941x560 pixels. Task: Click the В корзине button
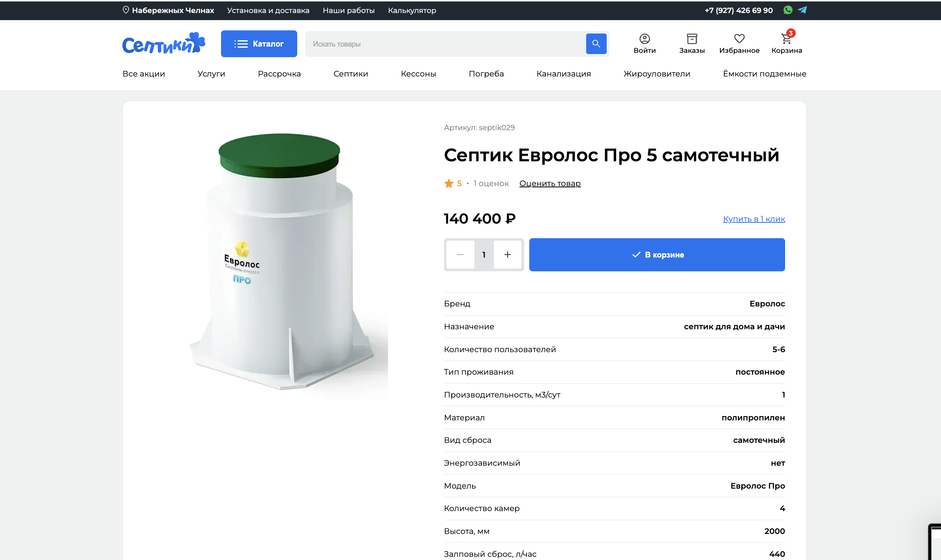(656, 254)
